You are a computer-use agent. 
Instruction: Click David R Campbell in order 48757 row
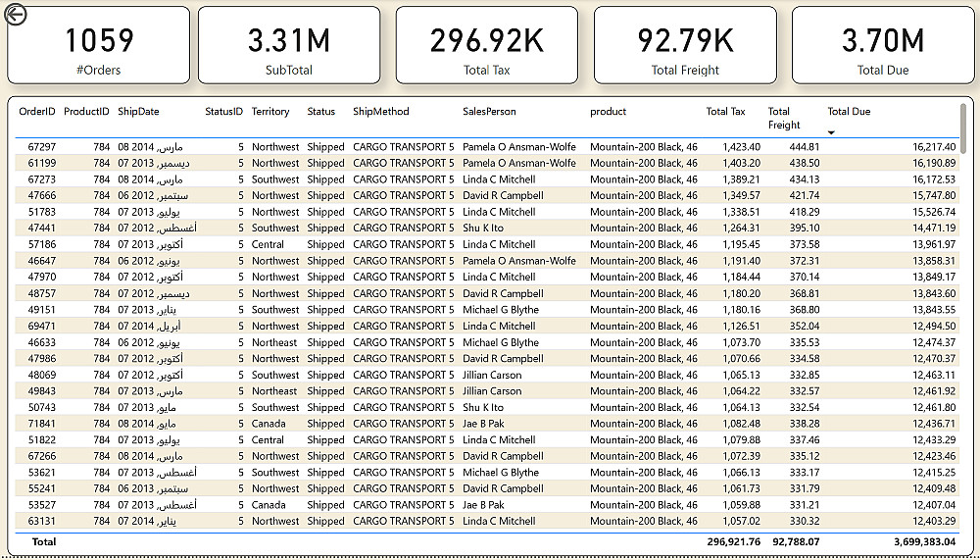(x=503, y=293)
